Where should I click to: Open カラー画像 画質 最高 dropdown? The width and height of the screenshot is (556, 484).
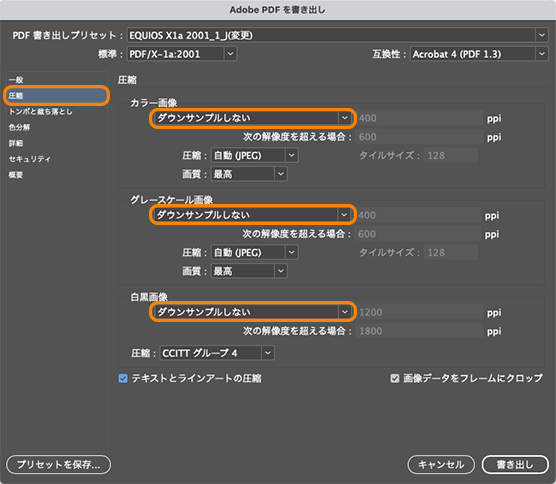pyautogui.click(x=249, y=174)
